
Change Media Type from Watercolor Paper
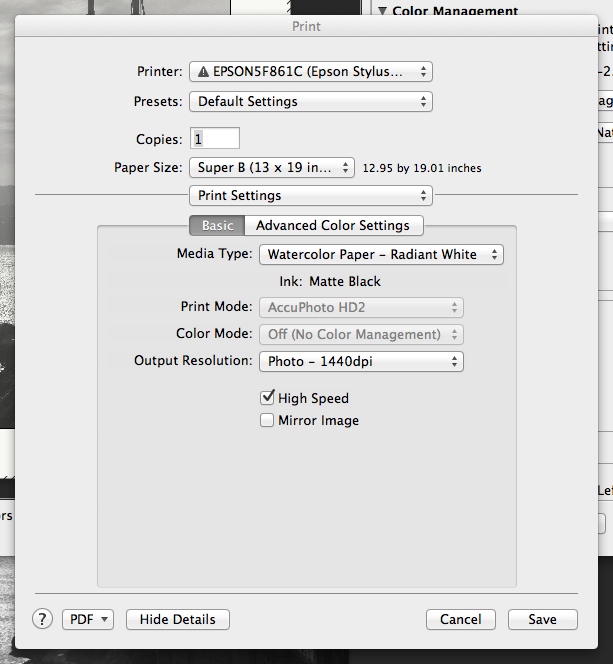click(x=381, y=255)
